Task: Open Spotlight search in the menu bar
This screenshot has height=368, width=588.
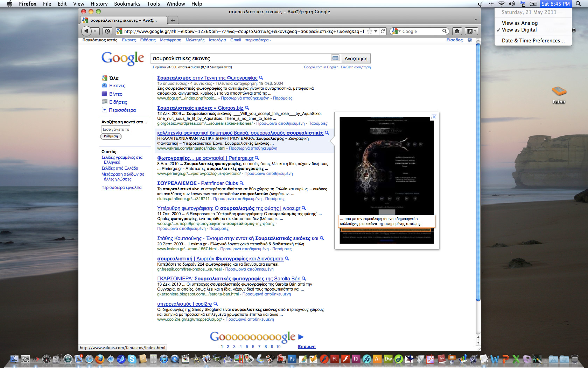Action: point(578,4)
